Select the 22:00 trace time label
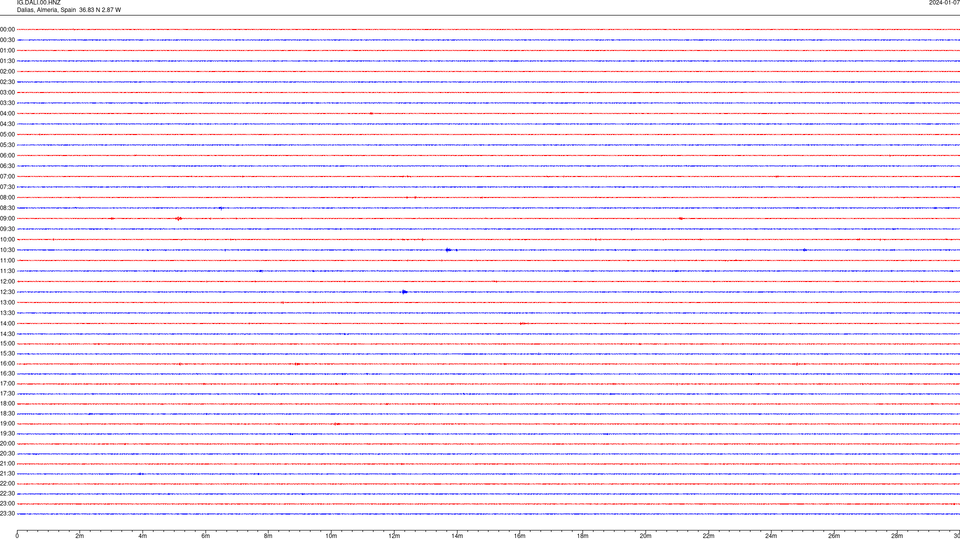 click(7, 484)
